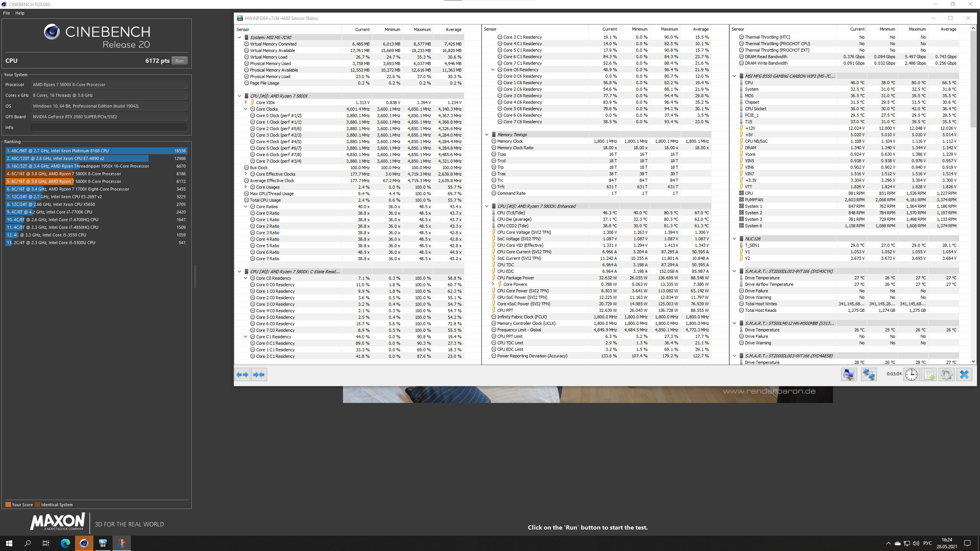Select the Xeon Platinum 8168 ranking entry

click(96, 151)
